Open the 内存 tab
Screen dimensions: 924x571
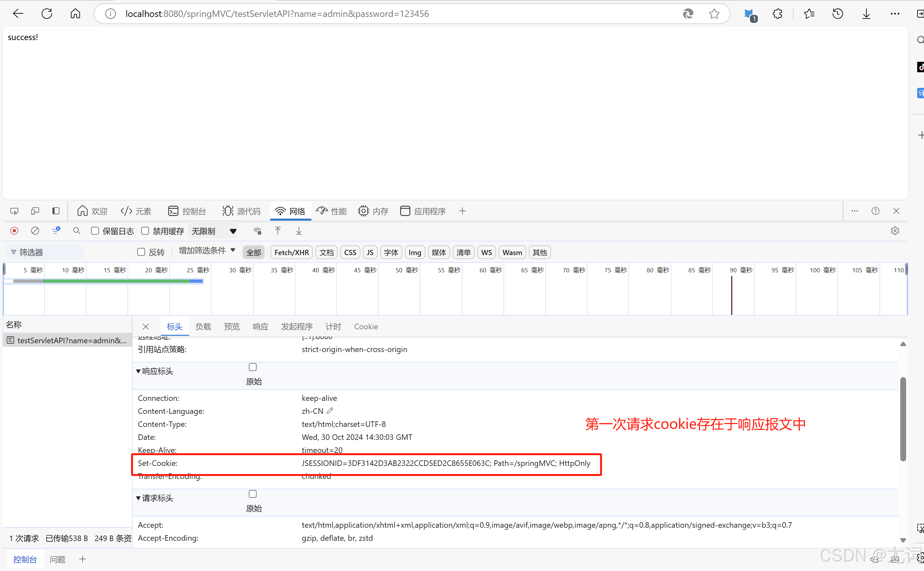(x=373, y=211)
